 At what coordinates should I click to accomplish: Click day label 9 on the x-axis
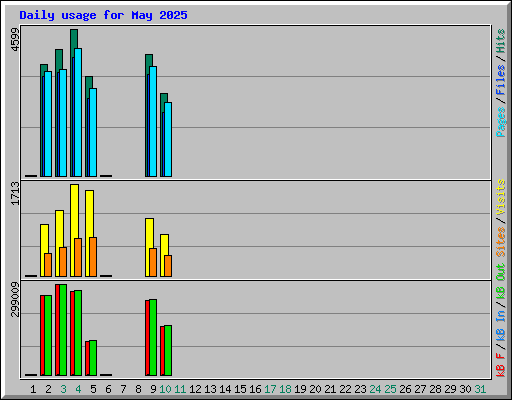153,389
